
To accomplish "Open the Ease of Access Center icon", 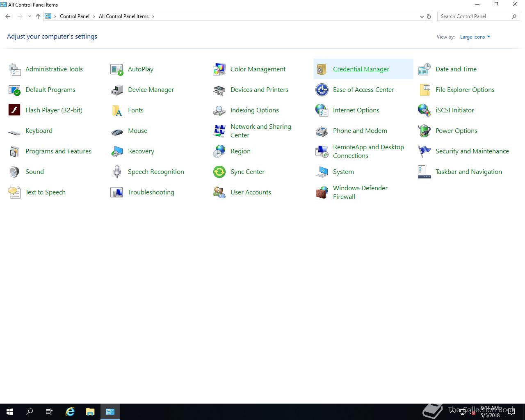I will click(x=322, y=90).
